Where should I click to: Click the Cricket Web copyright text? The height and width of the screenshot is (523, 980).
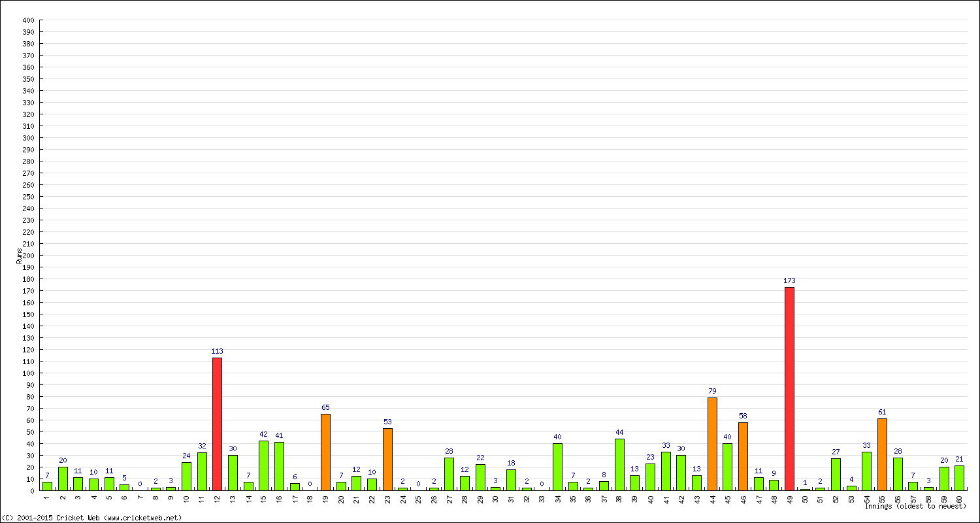click(91, 518)
